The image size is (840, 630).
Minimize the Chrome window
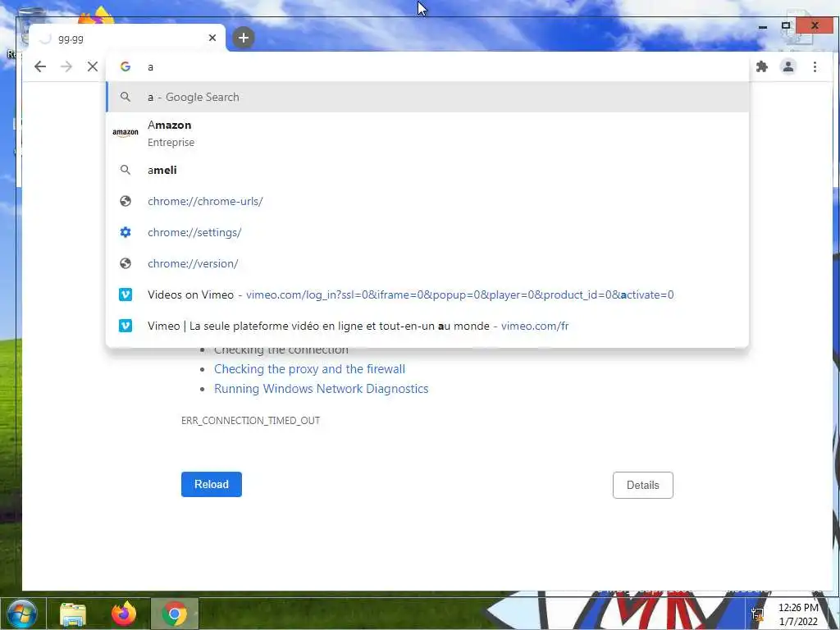point(763,27)
